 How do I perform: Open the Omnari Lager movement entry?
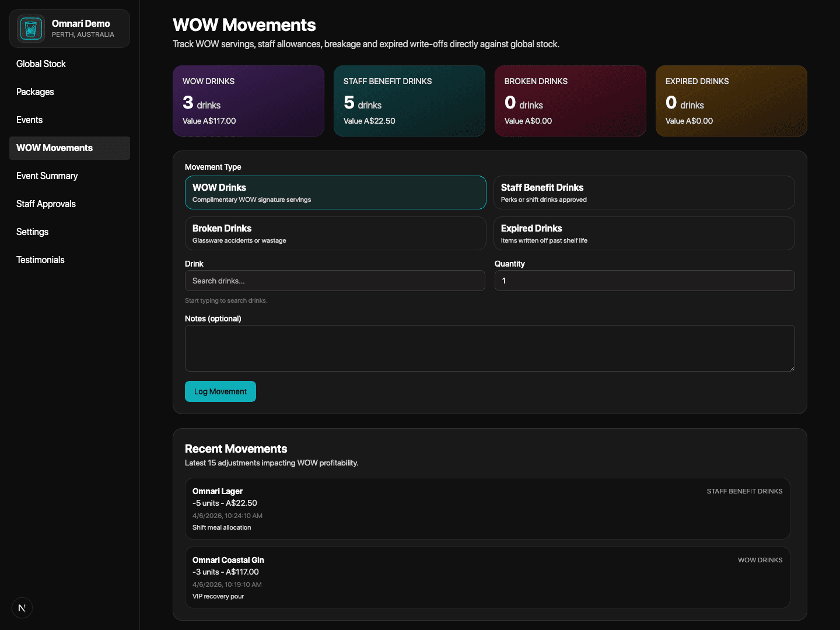click(487, 509)
